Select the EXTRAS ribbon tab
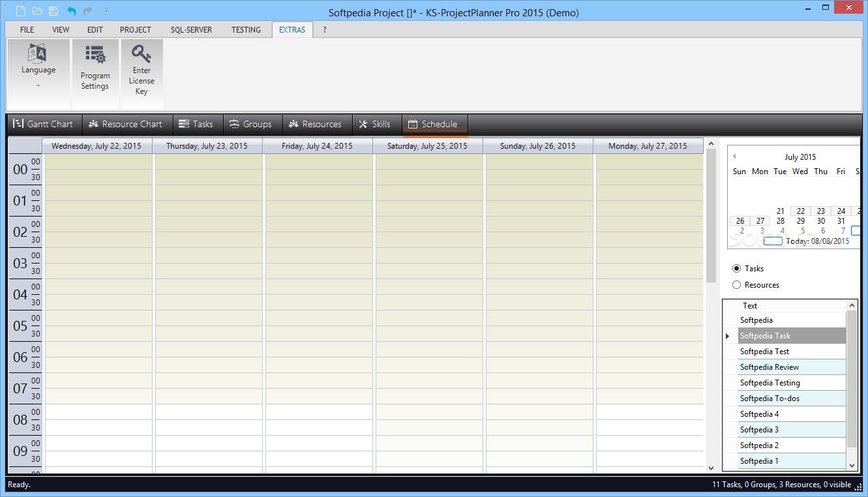Viewport: 868px width, 497px height. point(292,30)
